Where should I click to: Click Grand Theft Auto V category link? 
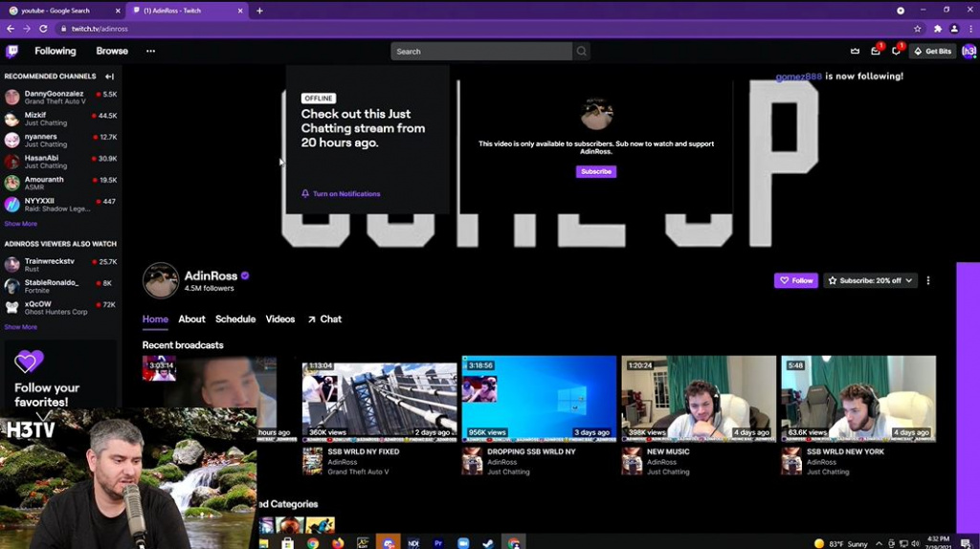358,472
